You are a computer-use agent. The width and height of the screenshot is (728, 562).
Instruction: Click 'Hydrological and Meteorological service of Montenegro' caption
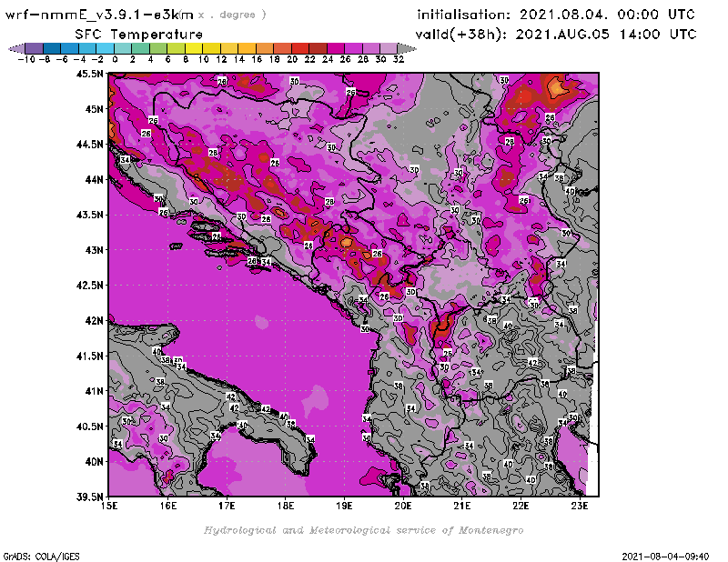click(363, 530)
